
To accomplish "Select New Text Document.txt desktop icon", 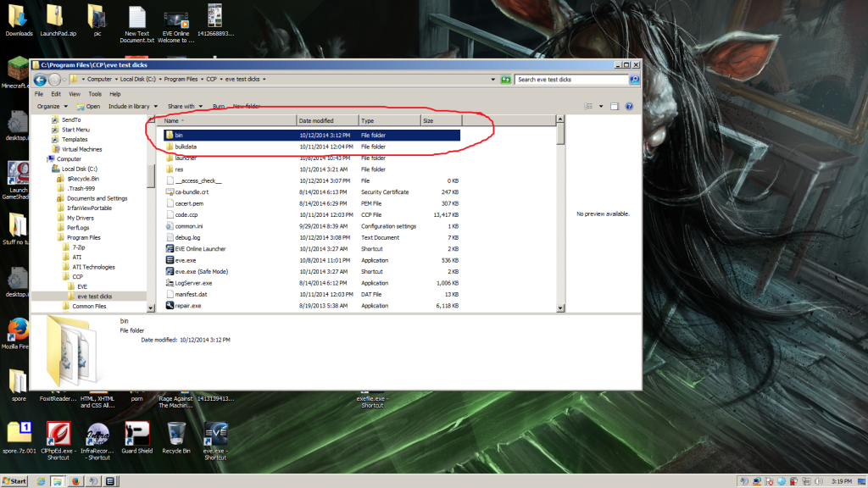I will point(136,23).
